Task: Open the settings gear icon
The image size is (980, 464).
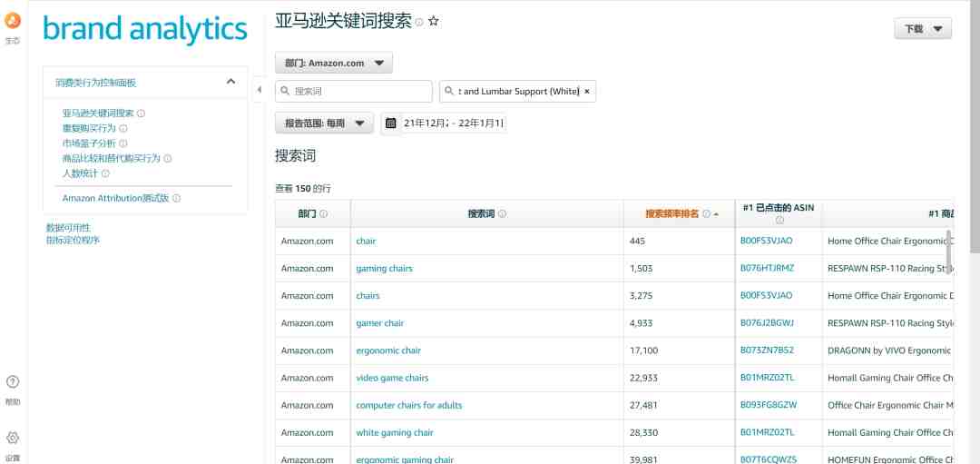Action: point(13,438)
